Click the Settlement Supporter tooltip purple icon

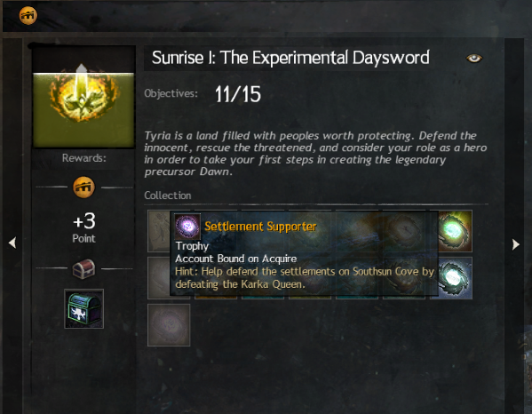coord(187,227)
